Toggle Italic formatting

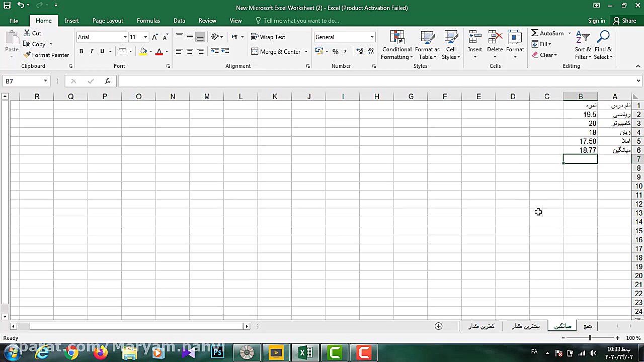point(92,51)
